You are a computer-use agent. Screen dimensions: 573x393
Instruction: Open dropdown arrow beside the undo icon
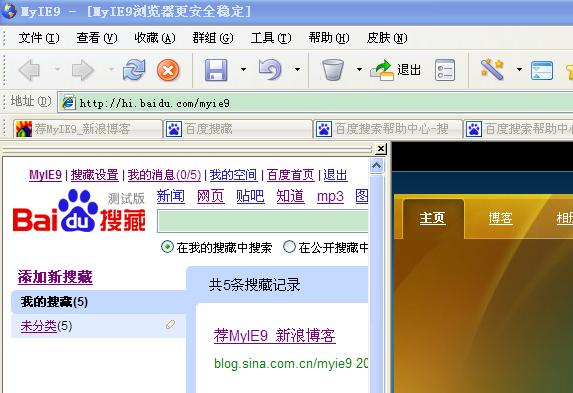coord(297,69)
